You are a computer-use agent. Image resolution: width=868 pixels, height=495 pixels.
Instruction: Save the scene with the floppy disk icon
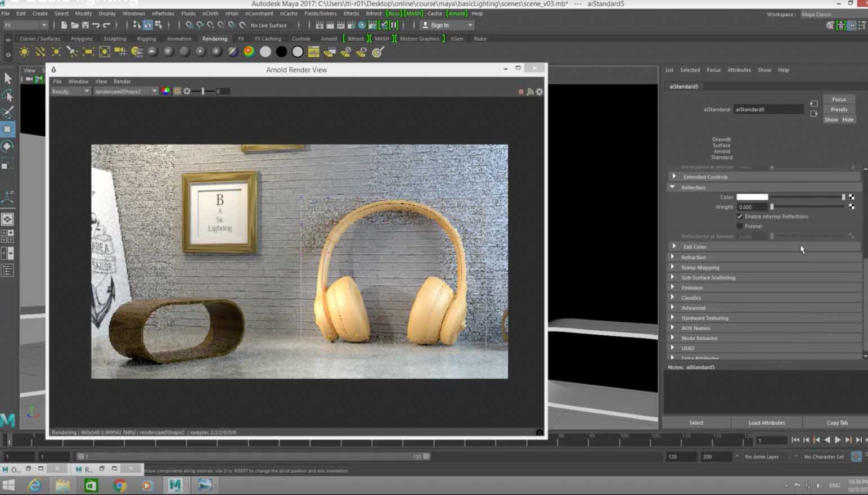pos(86,25)
